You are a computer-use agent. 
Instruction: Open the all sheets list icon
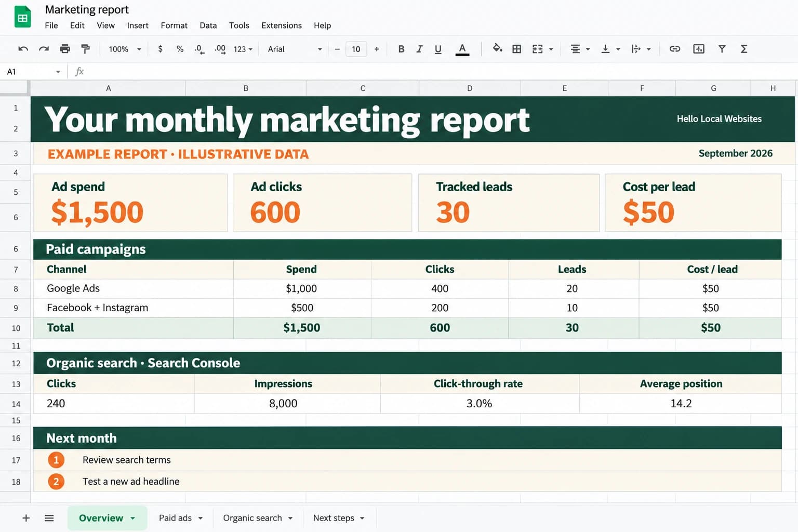[49, 518]
